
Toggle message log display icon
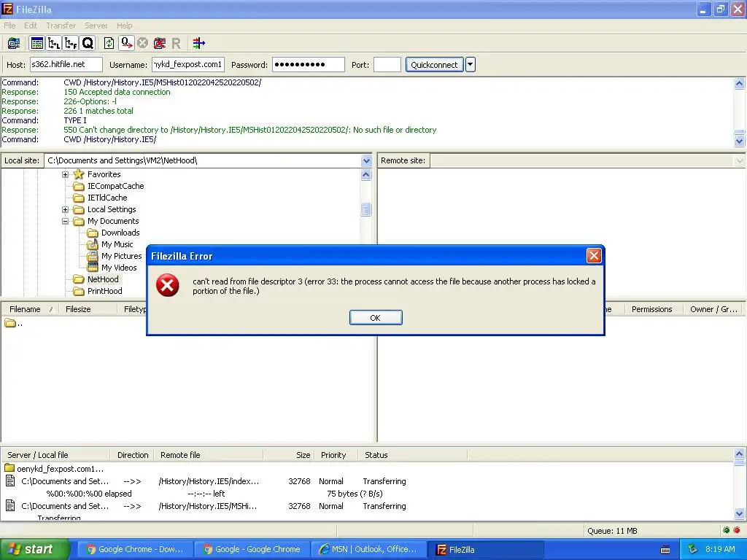[36, 43]
